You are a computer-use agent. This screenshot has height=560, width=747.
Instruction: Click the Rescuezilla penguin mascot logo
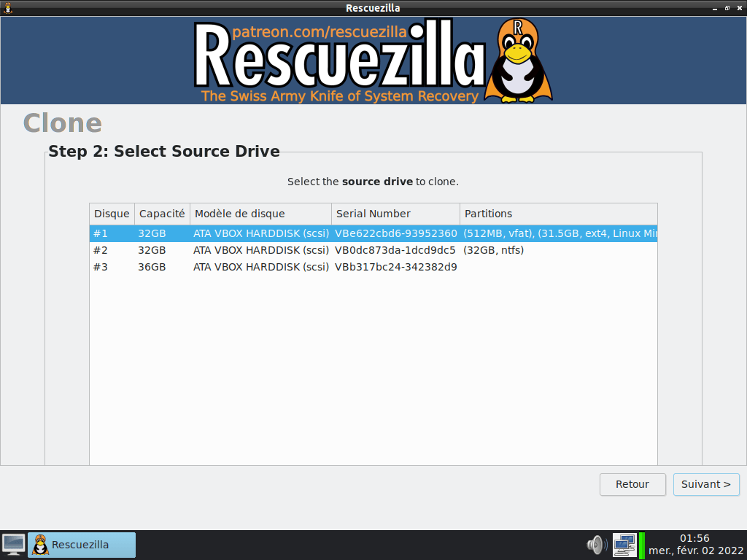point(519,61)
